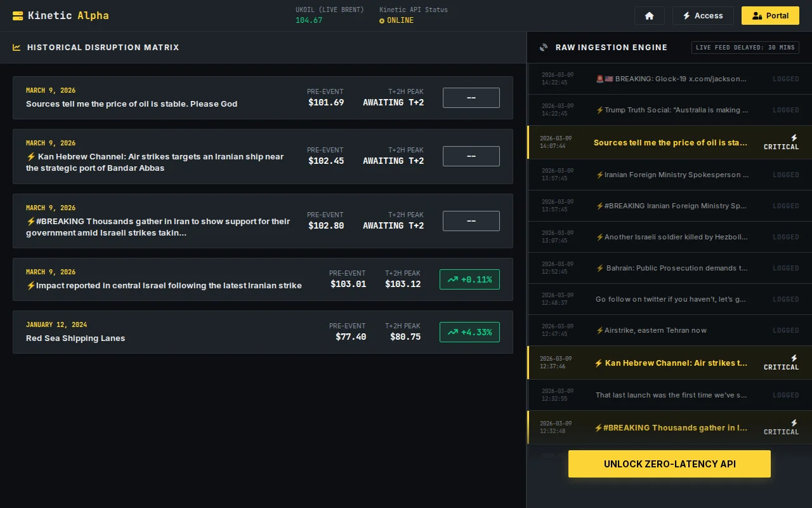Click the Access lightning button
Image resolution: width=812 pixels, height=508 pixels.
[x=703, y=16]
